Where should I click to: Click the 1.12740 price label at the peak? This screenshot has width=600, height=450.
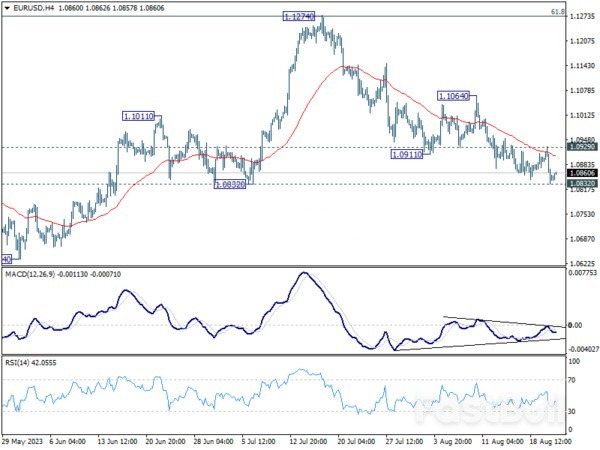click(298, 16)
